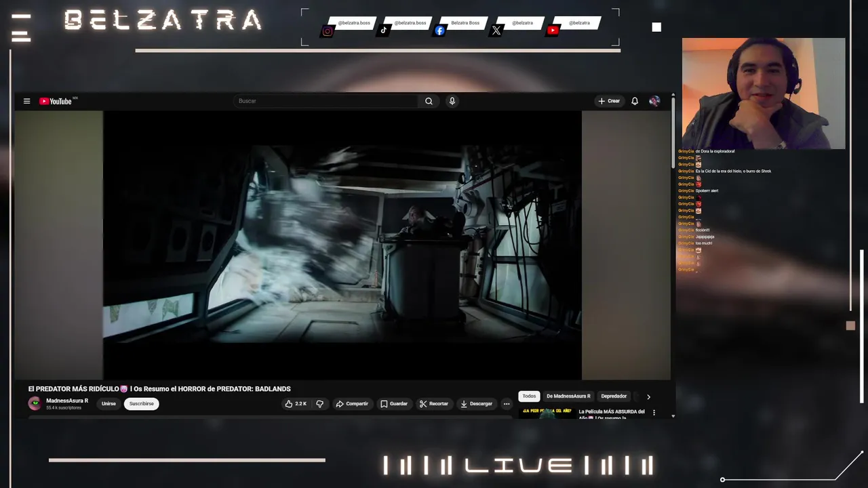Open the account avatar menu
Image resolution: width=868 pixels, height=488 pixels.
click(x=654, y=101)
